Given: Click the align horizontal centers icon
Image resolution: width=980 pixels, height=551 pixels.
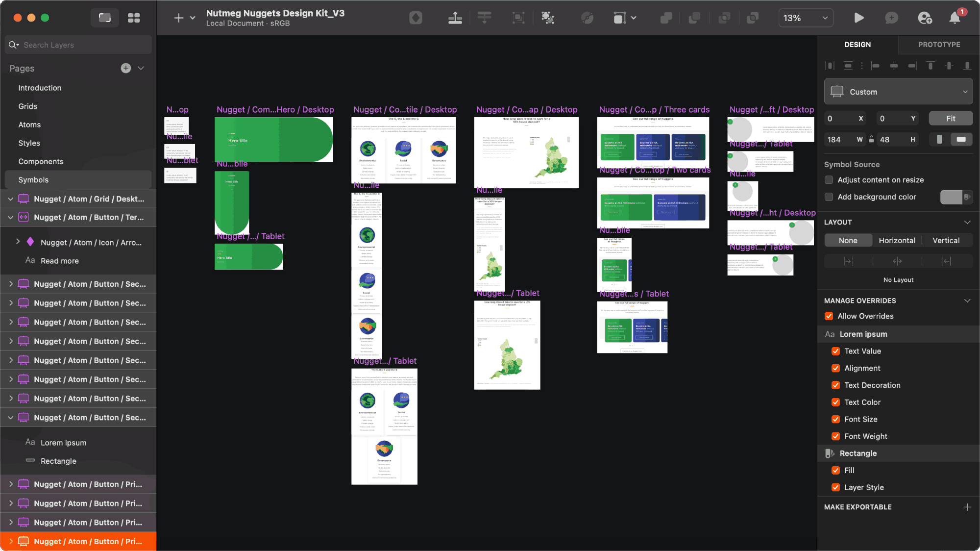Looking at the screenshot, I should click(x=894, y=66).
